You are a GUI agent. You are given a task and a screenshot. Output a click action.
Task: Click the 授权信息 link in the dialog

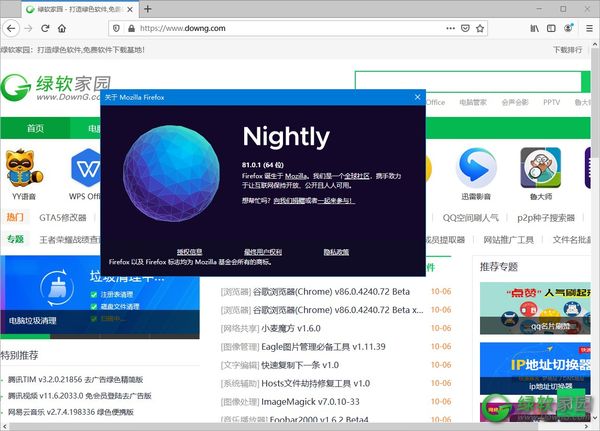tap(189, 251)
